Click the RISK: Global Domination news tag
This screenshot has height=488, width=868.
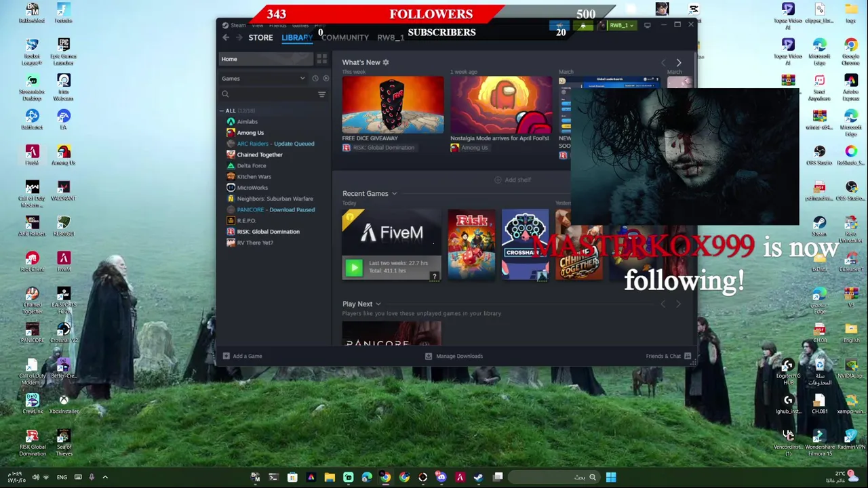(x=378, y=148)
